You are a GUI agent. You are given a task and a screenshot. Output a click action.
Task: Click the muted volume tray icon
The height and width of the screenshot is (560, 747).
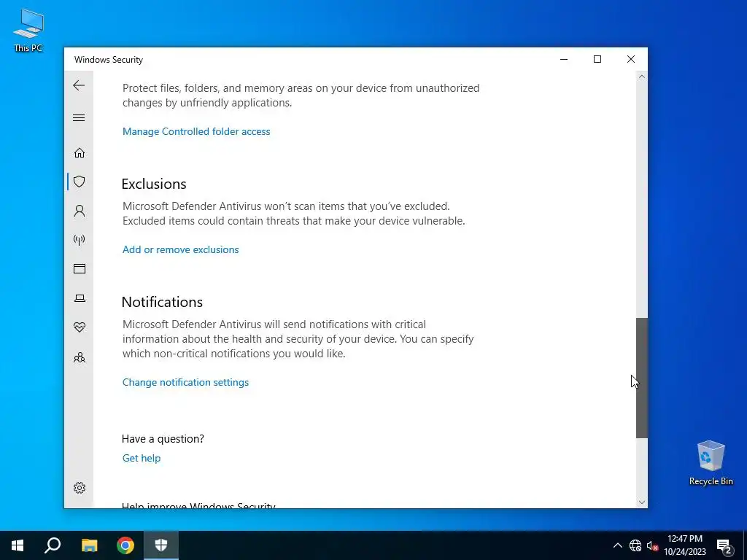(653, 545)
